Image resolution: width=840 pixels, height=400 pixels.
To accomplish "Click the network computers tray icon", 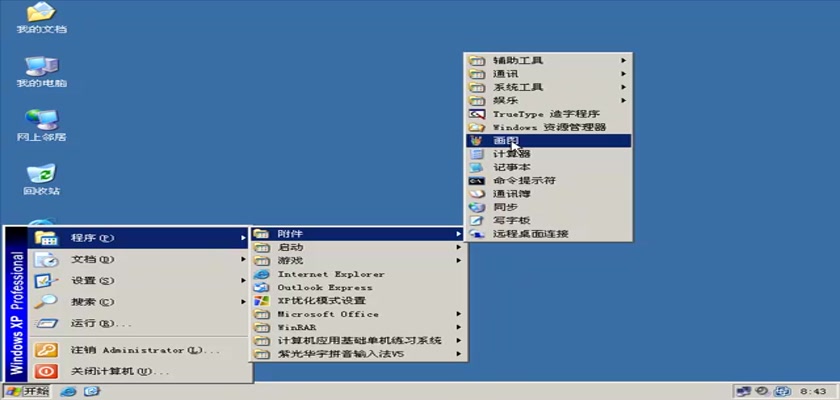I will point(743,391).
